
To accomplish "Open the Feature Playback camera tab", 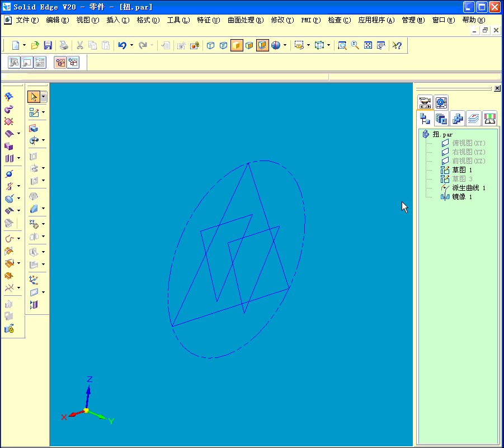I will click(x=425, y=102).
